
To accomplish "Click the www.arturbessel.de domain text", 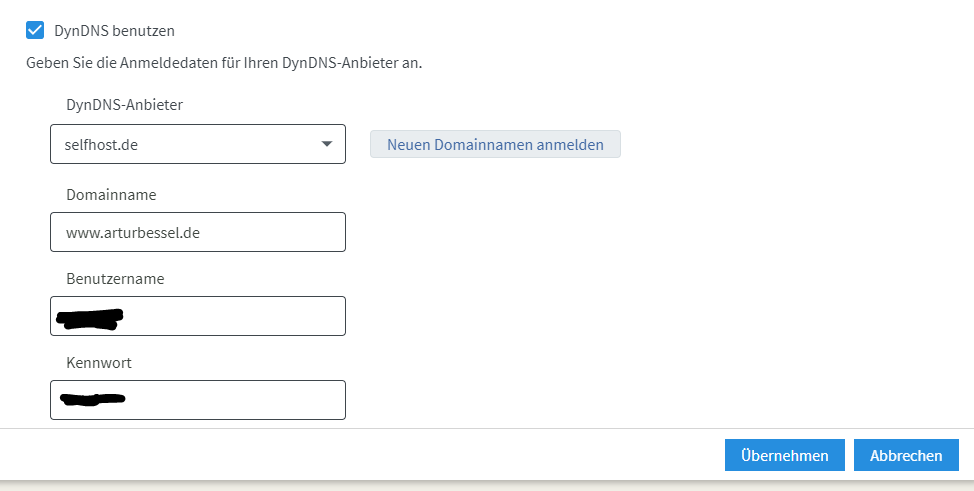I will 133,232.
